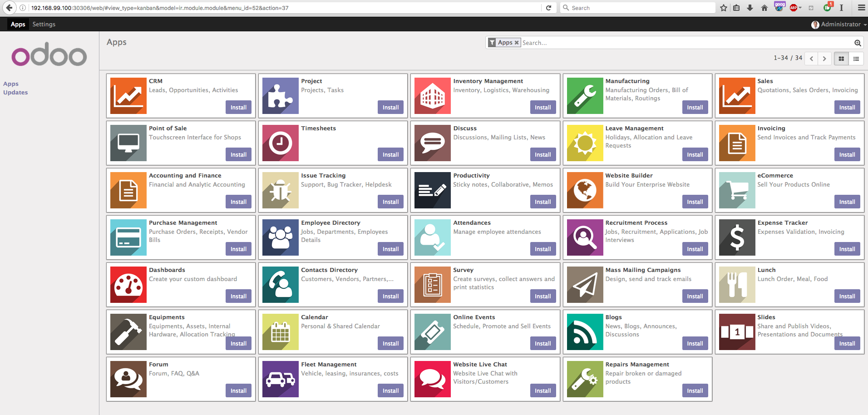Click the Purchase Management card icon
The width and height of the screenshot is (868, 415).
[128, 237]
